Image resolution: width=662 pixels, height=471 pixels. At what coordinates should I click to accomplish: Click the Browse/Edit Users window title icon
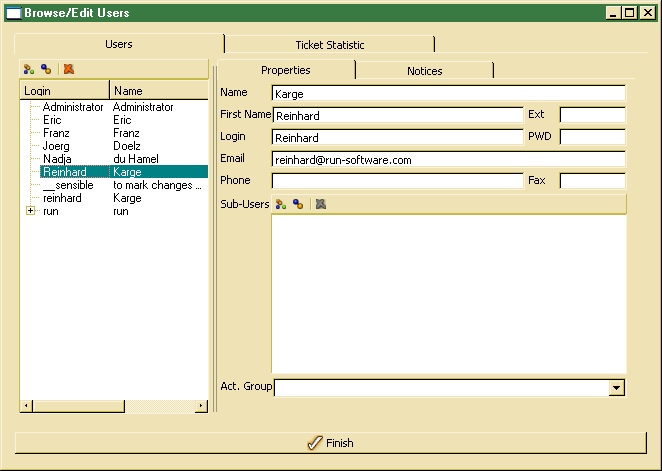[13, 13]
